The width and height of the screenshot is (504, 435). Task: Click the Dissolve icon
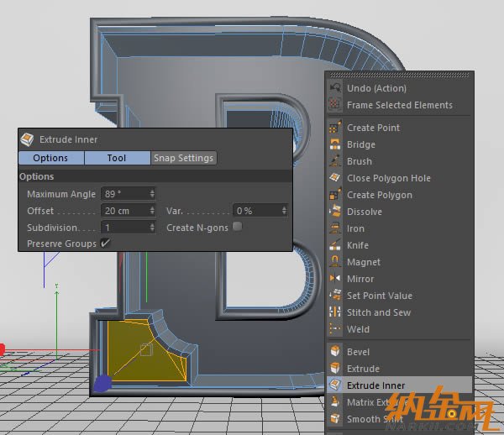[335, 212]
